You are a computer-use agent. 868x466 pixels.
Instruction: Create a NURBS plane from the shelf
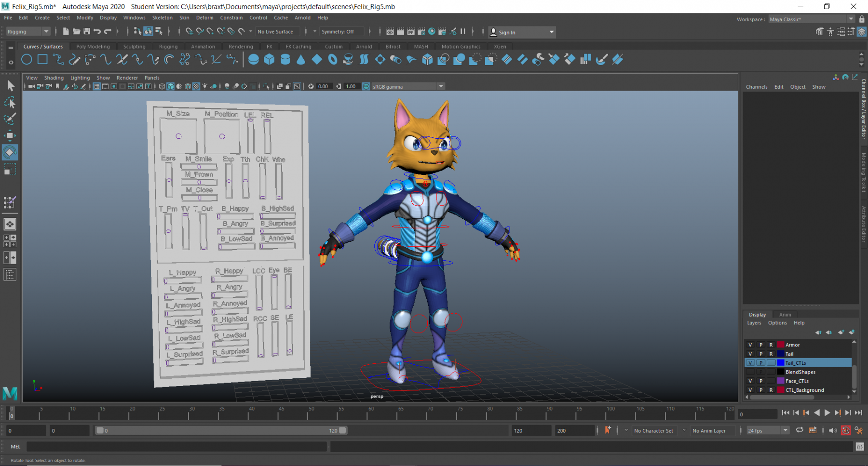(317, 59)
